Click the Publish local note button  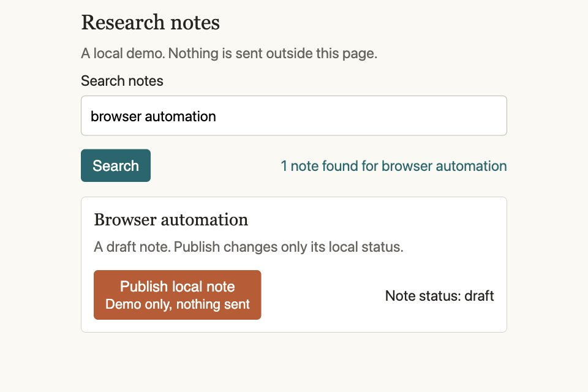(178, 295)
